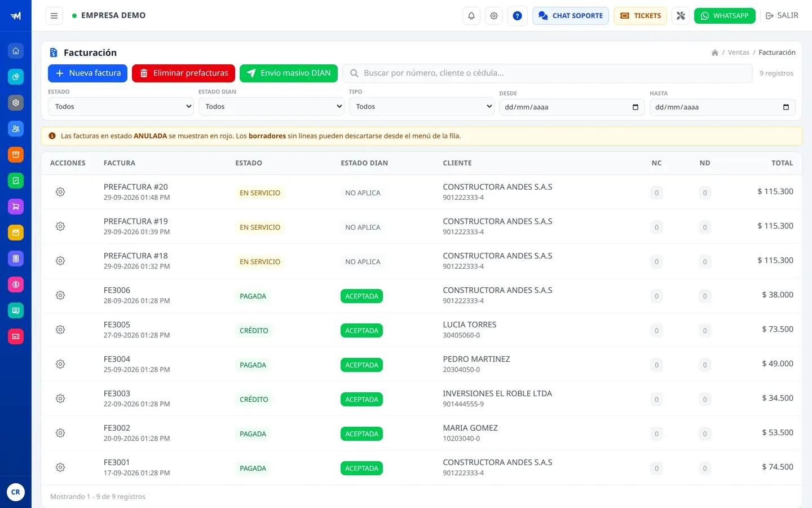The width and height of the screenshot is (812, 508).
Task: Click client name LUCIA TORRES
Action: pyautogui.click(x=470, y=325)
